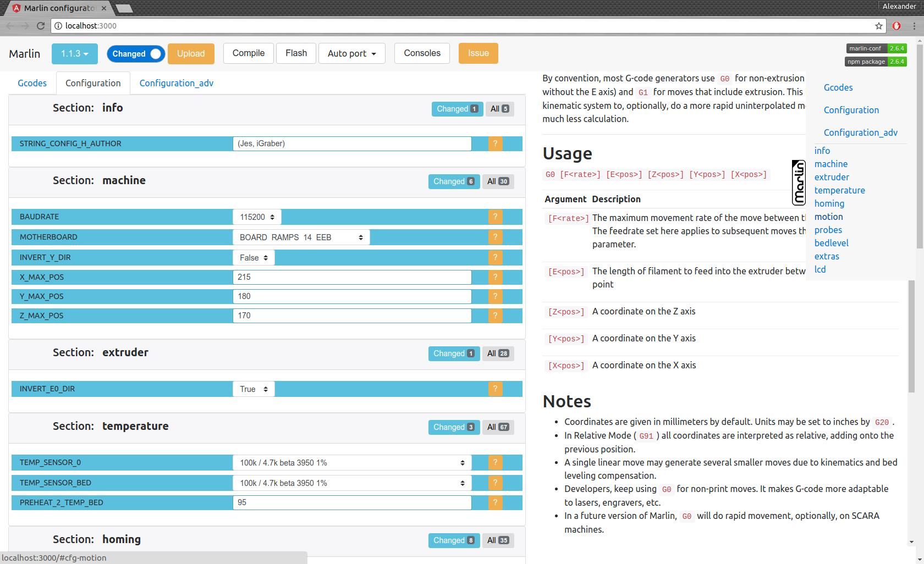
Task: Switch to the Gcodes tab
Action: pyautogui.click(x=32, y=83)
